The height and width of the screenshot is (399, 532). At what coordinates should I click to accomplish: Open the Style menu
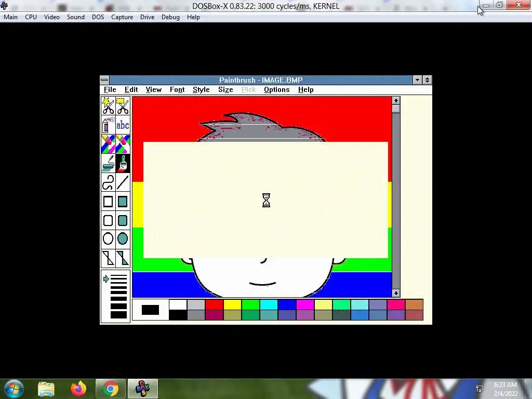[x=201, y=89]
